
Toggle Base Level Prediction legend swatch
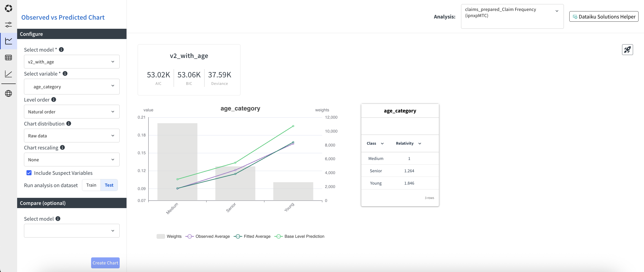(x=279, y=236)
